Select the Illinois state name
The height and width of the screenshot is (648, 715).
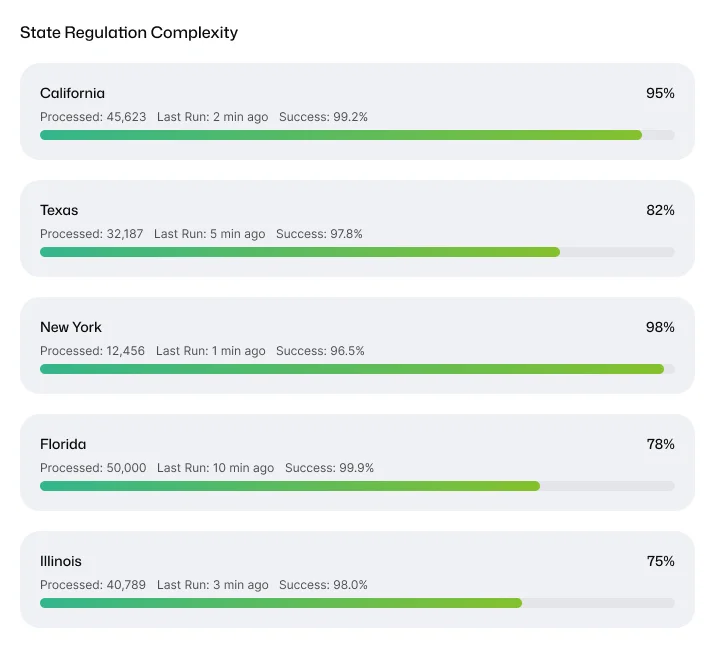(x=61, y=561)
